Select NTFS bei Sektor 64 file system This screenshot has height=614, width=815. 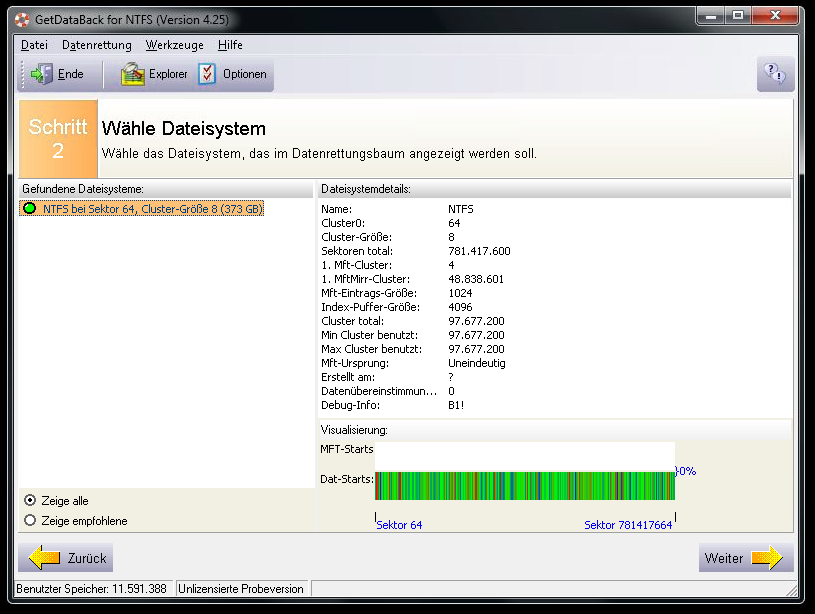[x=141, y=208]
